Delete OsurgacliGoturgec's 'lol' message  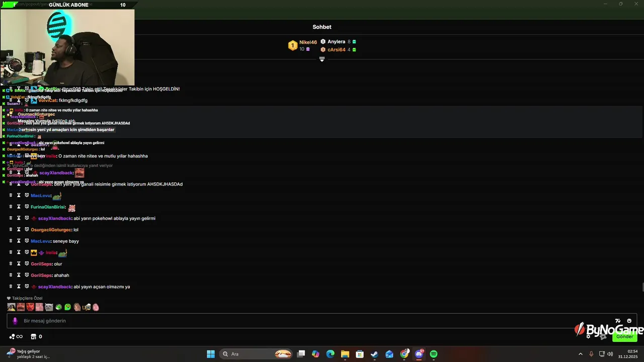click(x=11, y=229)
